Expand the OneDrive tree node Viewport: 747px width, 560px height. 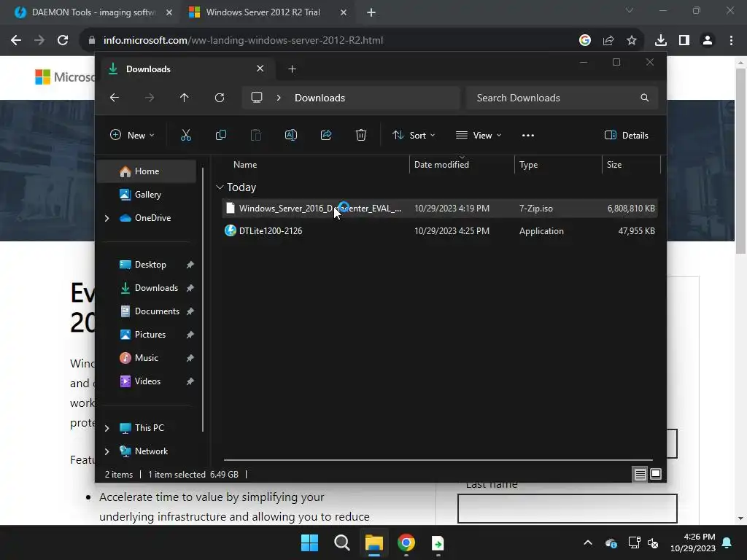(x=107, y=218)
